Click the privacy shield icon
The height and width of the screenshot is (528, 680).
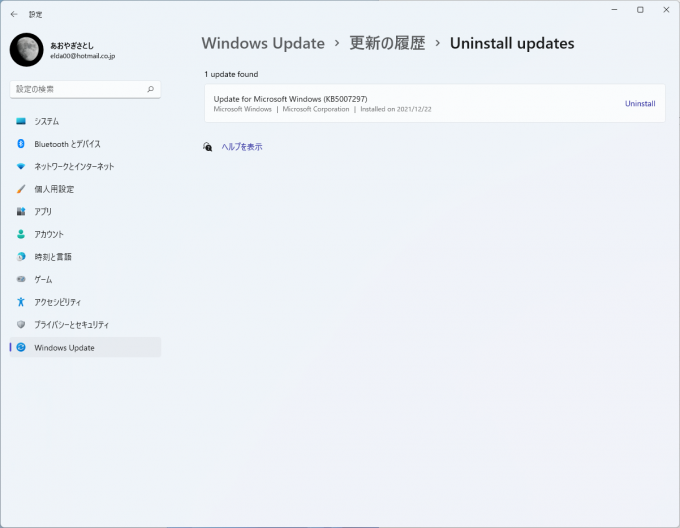click(21, 325)
